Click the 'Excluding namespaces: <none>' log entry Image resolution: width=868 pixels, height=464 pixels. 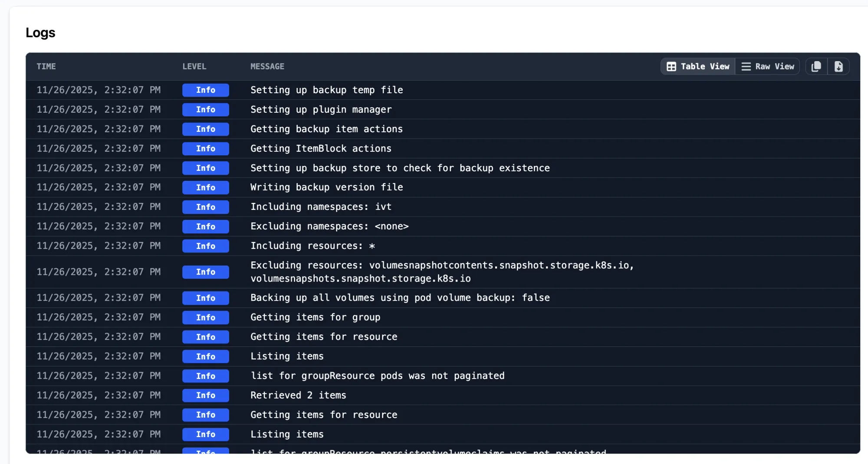point(329,226)
